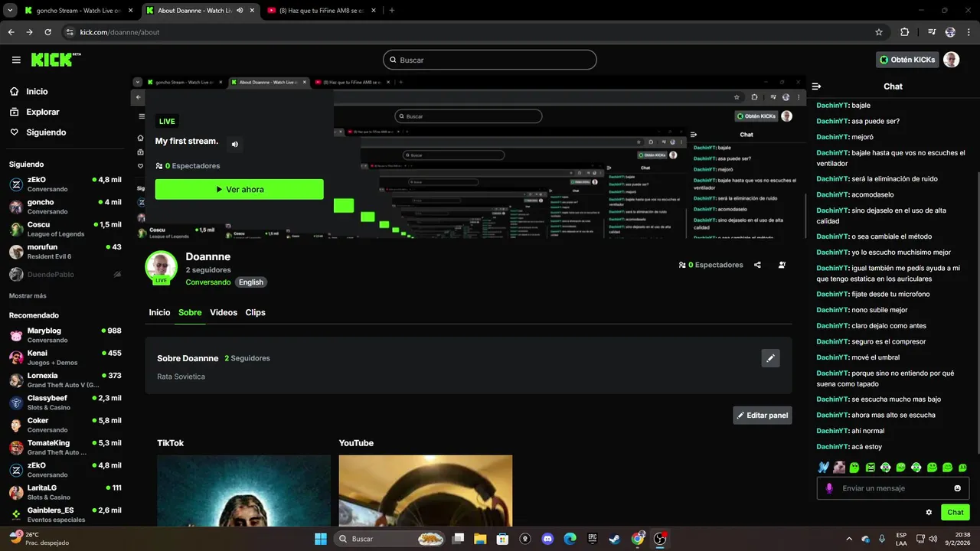
Task: Open Discord from the taskbar
Action: pos(547,539)
